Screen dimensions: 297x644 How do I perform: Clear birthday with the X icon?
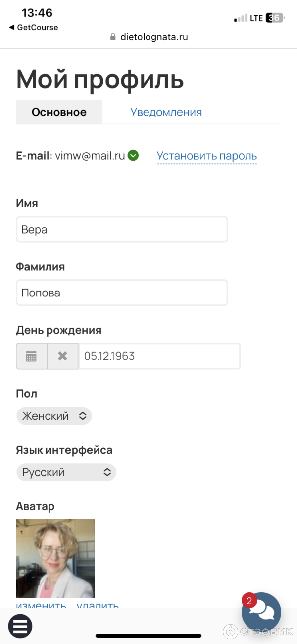click(x=62, y=356)
